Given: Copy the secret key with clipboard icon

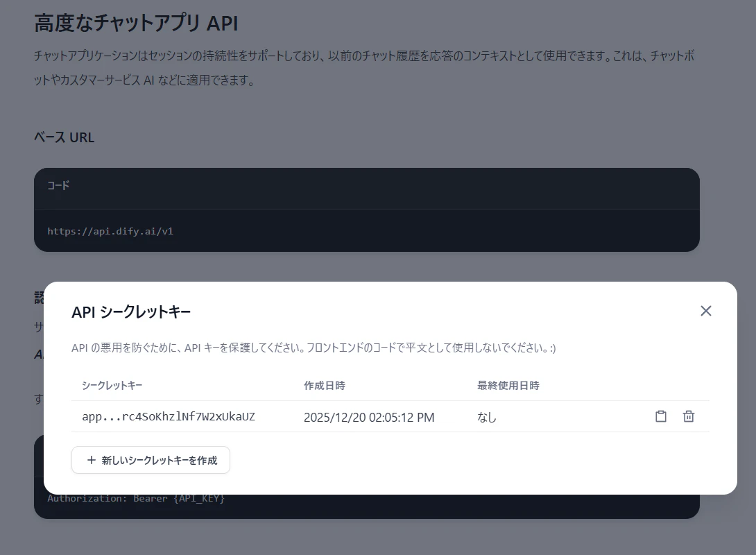Looking at the screenshot, I should 660,416.
